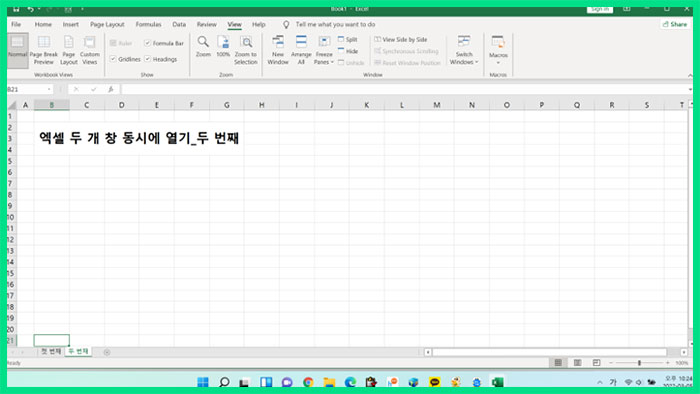The image size is (700, 394).
Task: Click the Sign in button
Action: pos(600,8)
